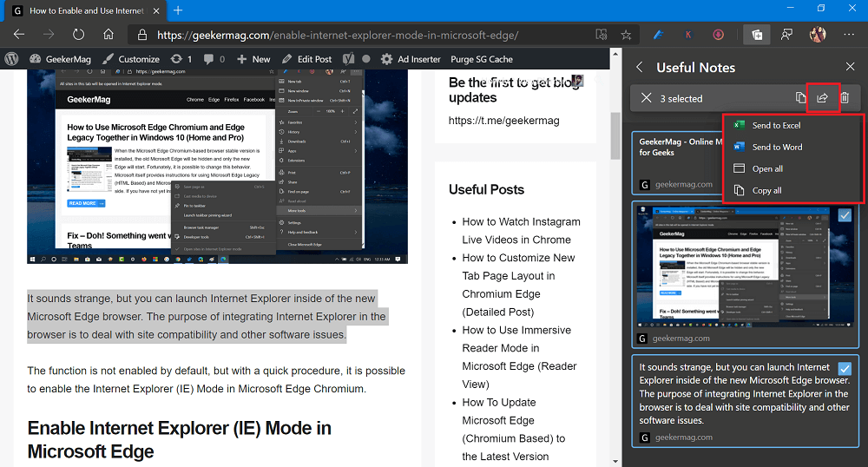Click the blue pen extension icon
The height and width of the screenshot is (467, 868).
(658, 35)
